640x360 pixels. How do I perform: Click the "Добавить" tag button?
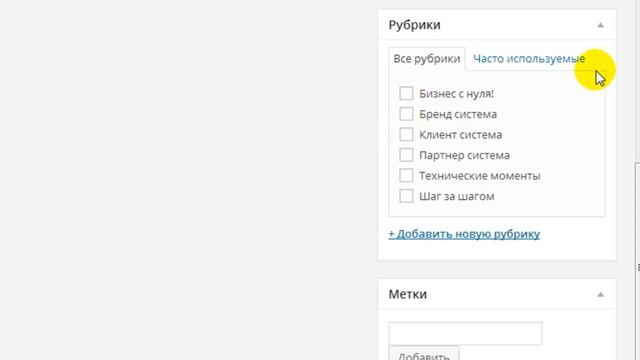424,353
